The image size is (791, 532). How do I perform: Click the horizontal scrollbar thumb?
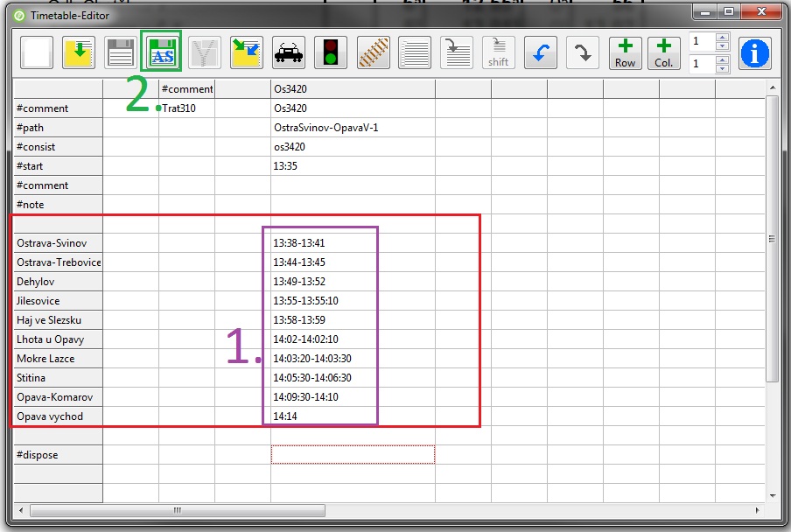pos(241,510)
